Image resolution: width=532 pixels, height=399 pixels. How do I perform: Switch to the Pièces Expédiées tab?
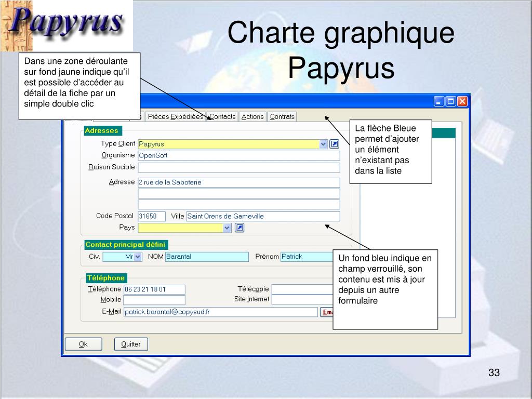[176, 117]
